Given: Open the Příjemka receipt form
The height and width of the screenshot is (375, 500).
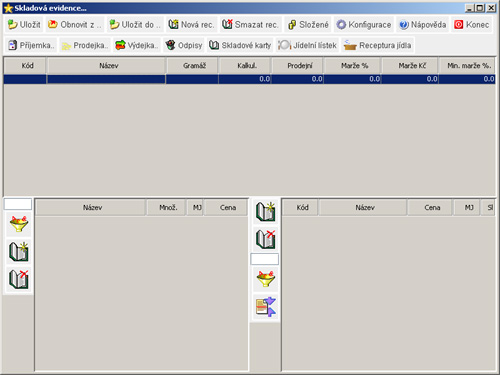Looking at the screenshot, I should (x=31, y=45).
